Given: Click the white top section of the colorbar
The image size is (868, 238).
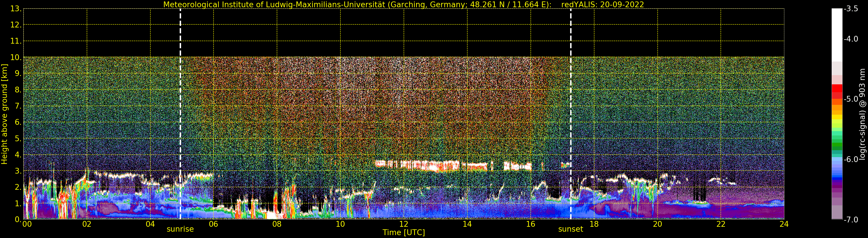Looking at the screenshot, I should [837, 35].
